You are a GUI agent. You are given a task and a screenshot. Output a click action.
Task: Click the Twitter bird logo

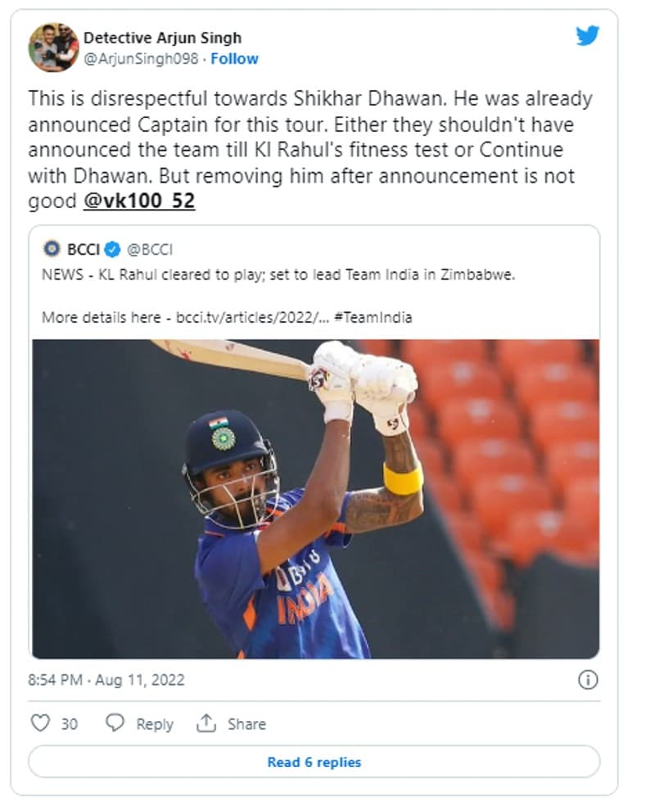tap(587, 35)
